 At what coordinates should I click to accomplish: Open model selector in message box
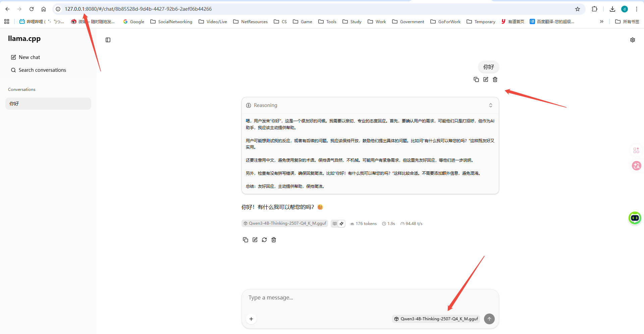(436, 319)
